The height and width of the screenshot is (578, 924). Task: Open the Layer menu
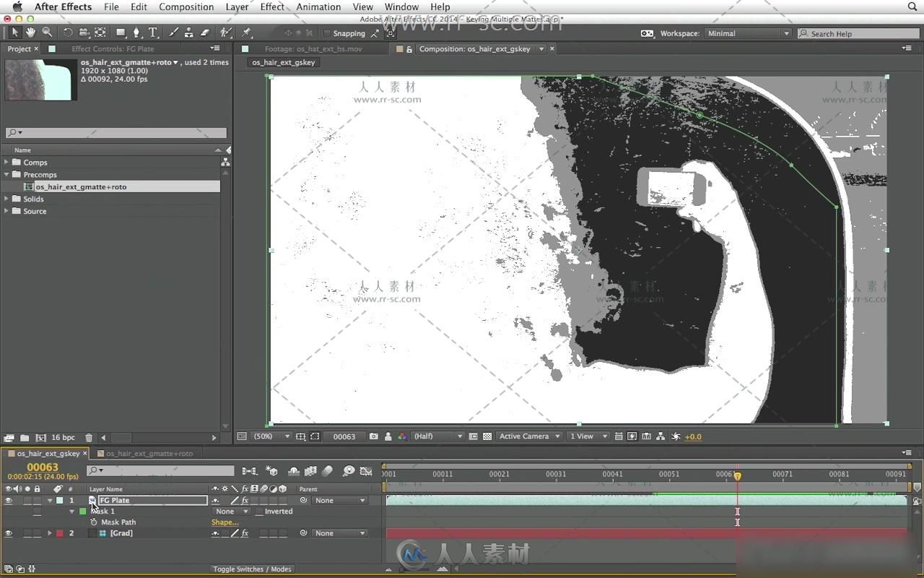click(237, 7)
